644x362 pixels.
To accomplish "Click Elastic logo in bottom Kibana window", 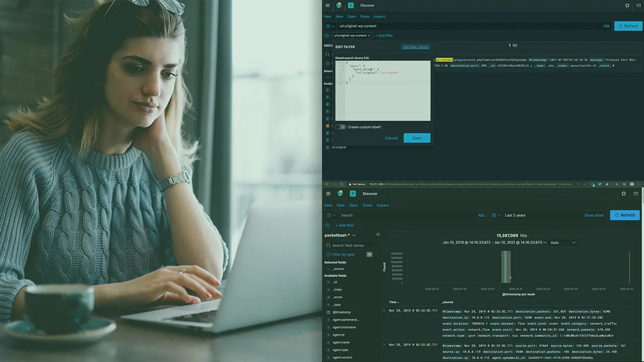I will (x=340, y=194).
